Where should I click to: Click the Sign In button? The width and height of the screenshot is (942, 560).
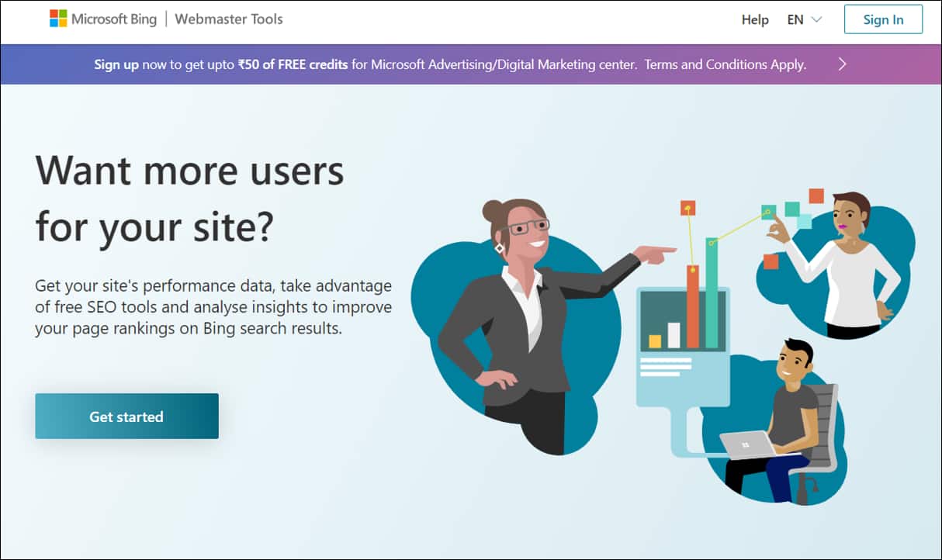pos(883,19)
